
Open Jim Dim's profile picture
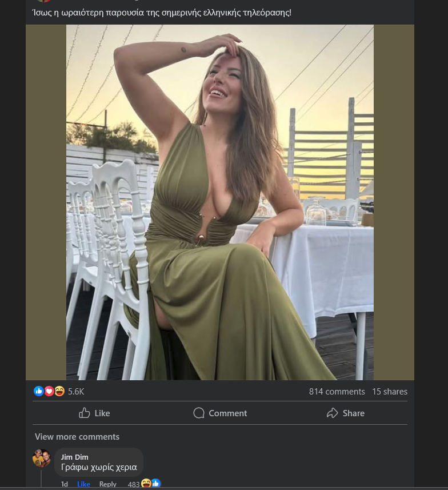point(42,458)
